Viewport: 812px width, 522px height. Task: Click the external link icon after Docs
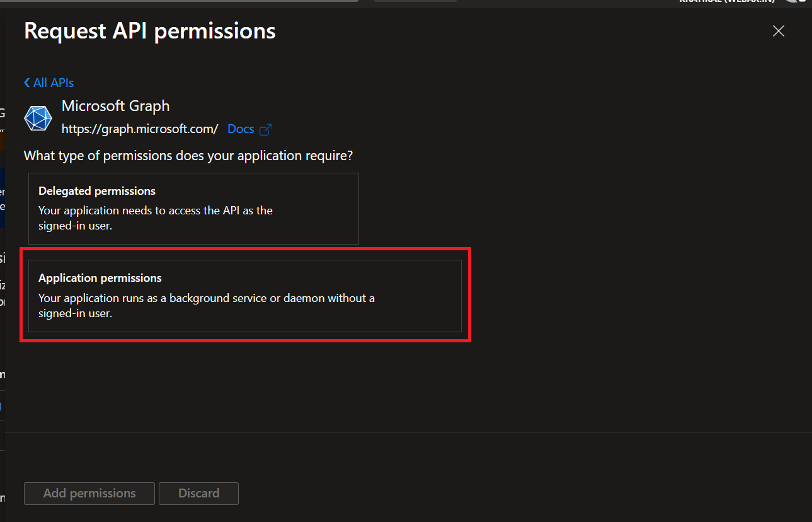click(266, 130)
